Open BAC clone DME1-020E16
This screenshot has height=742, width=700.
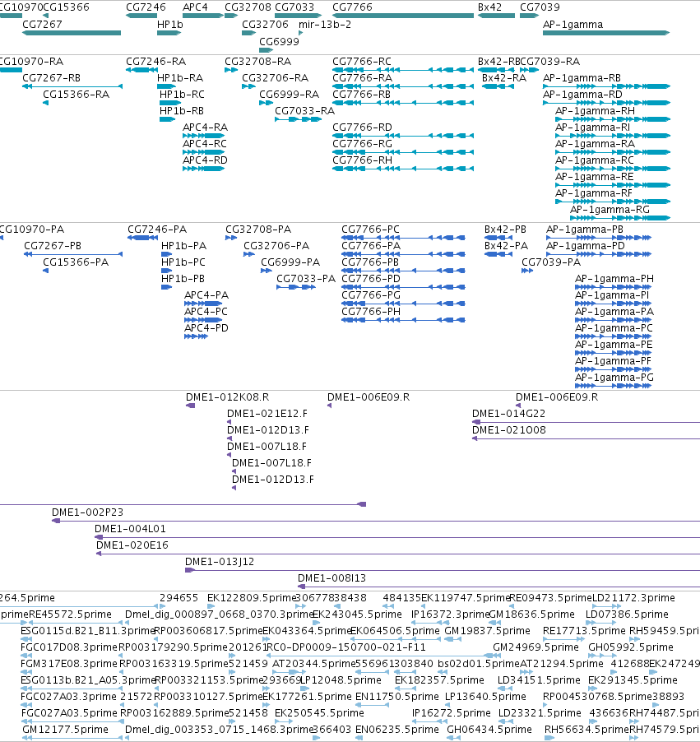132,545
